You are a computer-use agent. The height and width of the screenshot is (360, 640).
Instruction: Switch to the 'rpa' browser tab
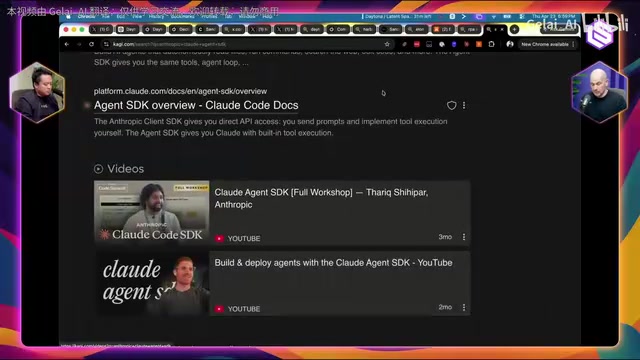[x=469, y=29]
